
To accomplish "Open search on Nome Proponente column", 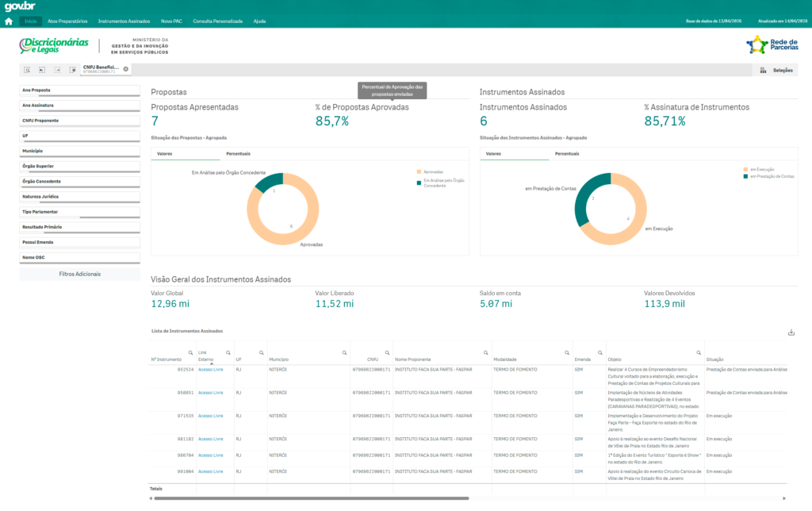I will 485,352.
